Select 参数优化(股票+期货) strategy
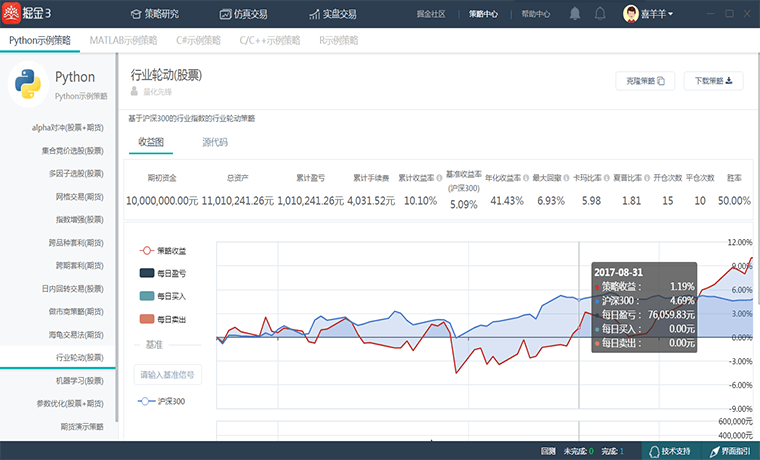The height and width of the screenshot is (460, 760). 70,404
